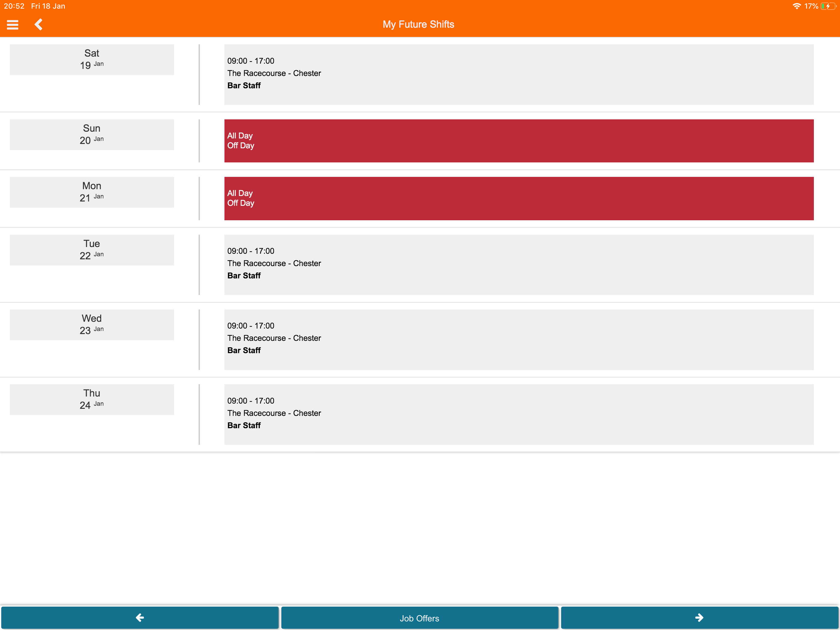The width and height of the screenshot is (840, 630).
Task: Open Monday 21 Jan Off Day entry
Action: (518, 198)
